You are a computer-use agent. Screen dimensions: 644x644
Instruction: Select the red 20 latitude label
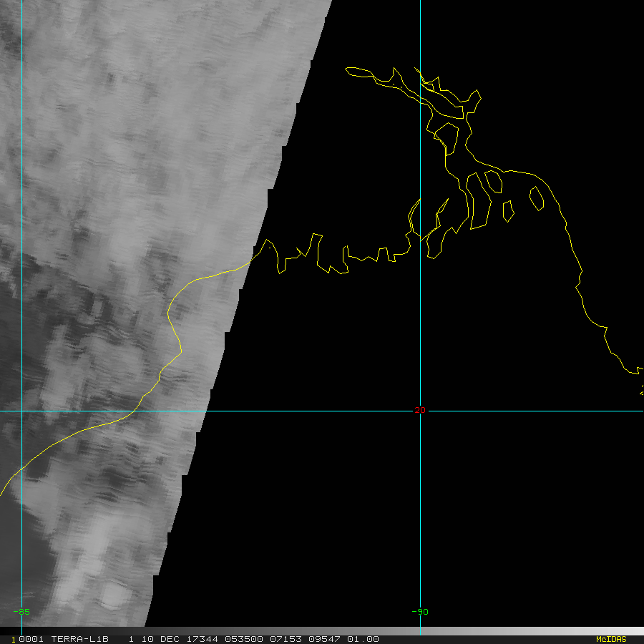420,410
